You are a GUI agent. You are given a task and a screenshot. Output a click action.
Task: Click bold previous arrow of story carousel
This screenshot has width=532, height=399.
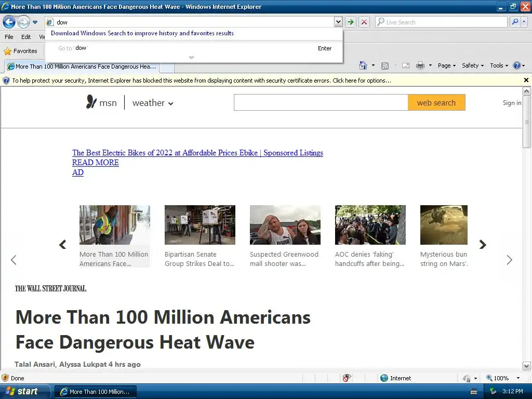[x=62, y=244]
